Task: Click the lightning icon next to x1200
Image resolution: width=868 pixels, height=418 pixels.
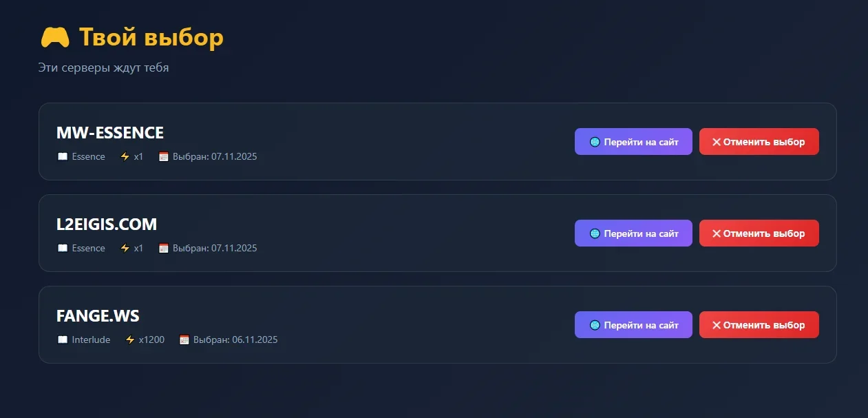Action: click(130, 339)
